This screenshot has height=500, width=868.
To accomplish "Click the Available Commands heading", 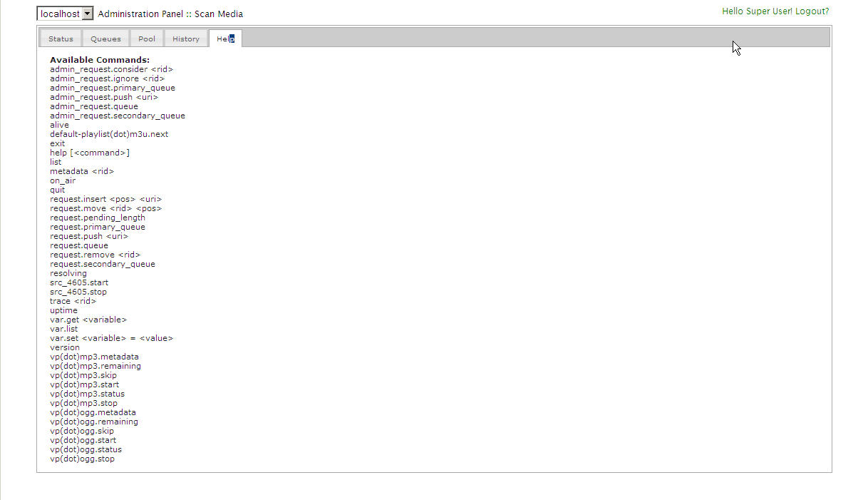I will click(x=100, y=60).
